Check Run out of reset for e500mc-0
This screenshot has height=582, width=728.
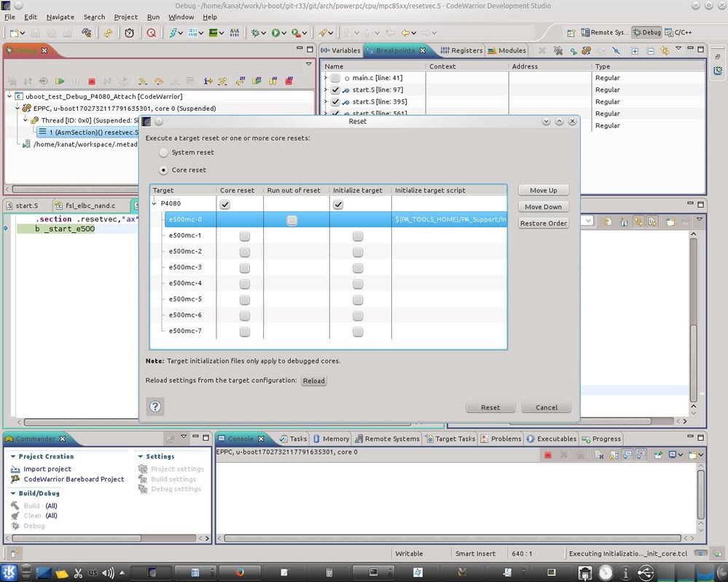(291, 220)
